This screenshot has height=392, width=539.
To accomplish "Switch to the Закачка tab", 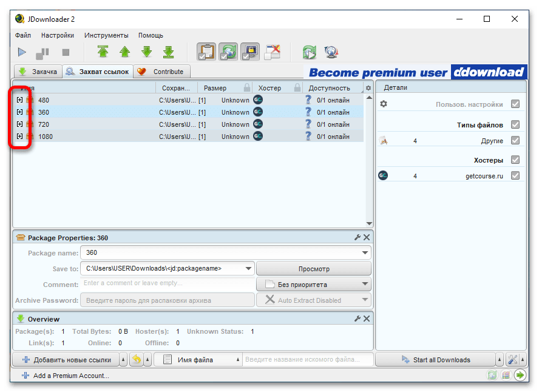I will tap(38, 72).
